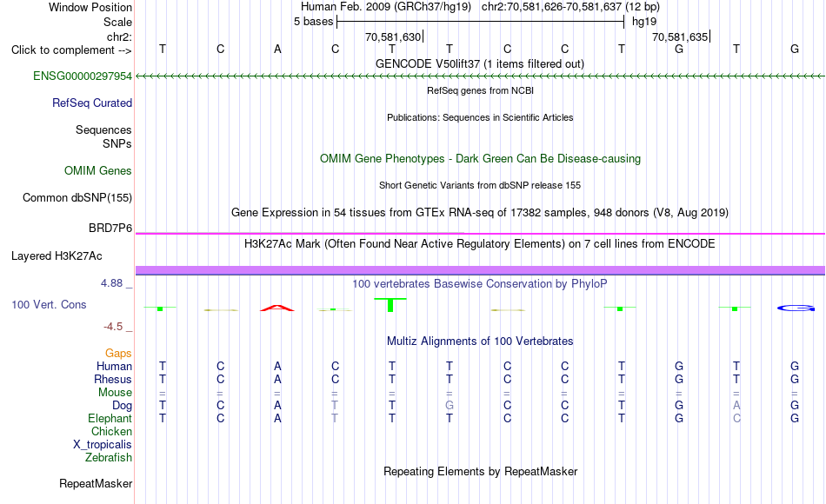Click the Elephant species label
826x504 pixels.
pyautogui.click(x=110, y=419)
